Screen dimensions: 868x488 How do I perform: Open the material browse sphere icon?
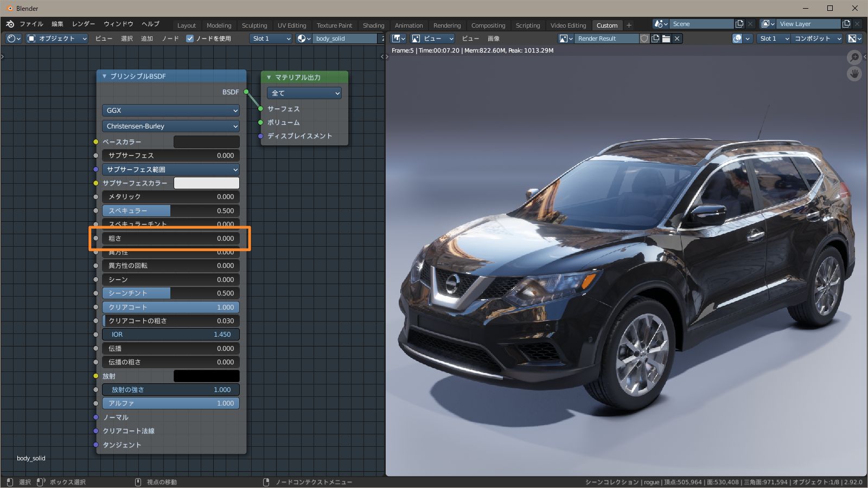[x=304, y=38]
